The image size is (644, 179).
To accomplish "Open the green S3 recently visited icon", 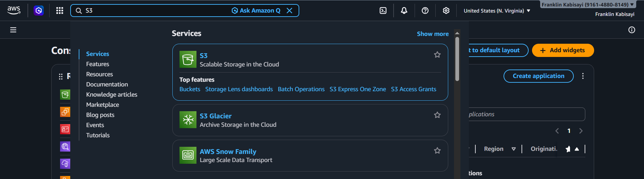I will [65, 95].
